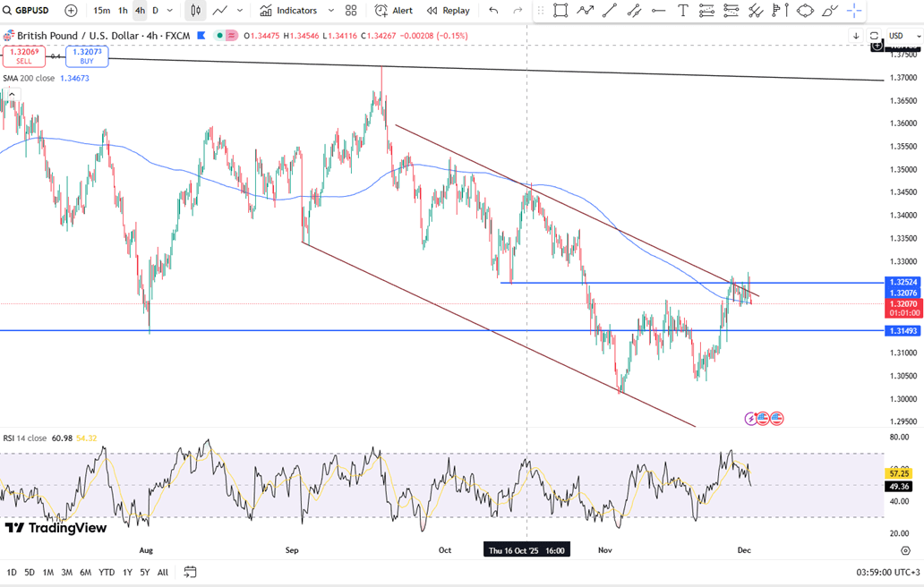Image resolution: width=924 pixels, height=587 pixels.
Task: Open the GBPUSD symbol search field
Action: [x=31, y=11]
